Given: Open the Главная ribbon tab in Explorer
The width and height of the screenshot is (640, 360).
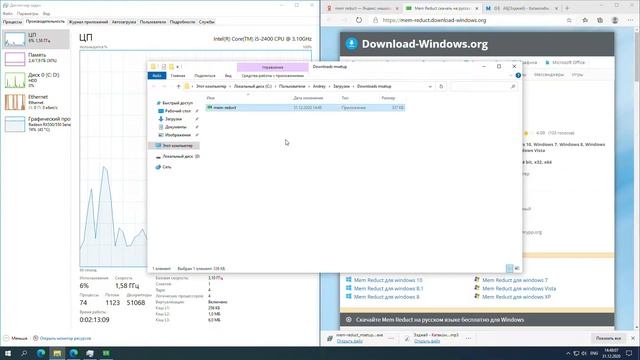Looking at the screenshot, I should click(178, 76).
